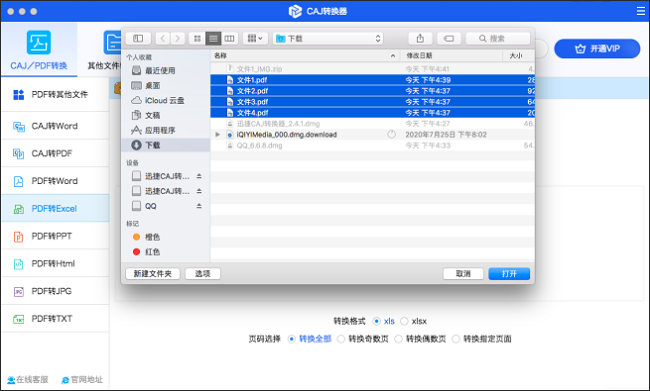
Task: Select CAJ转PDF in sidebar
Action: (55, 153)
